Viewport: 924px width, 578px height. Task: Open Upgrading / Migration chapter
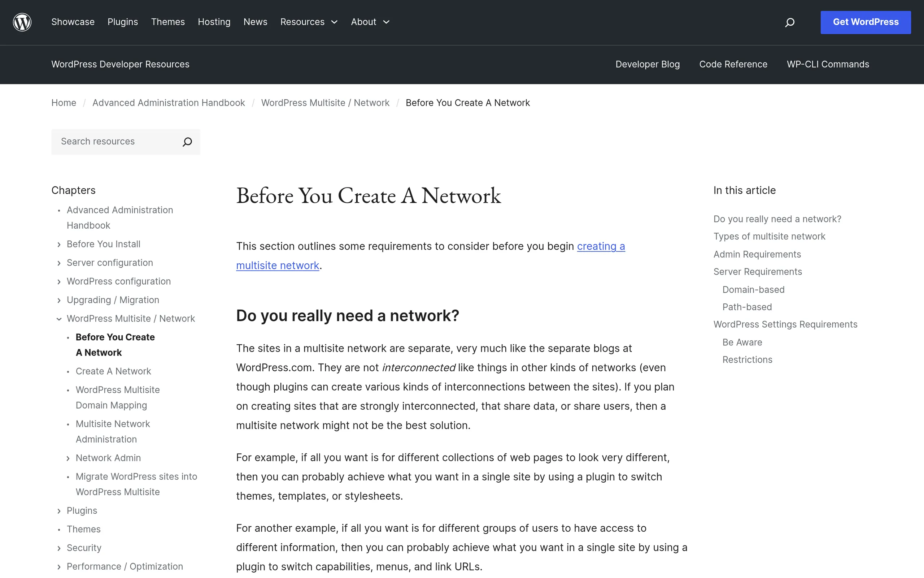click(x=113, y=300)
